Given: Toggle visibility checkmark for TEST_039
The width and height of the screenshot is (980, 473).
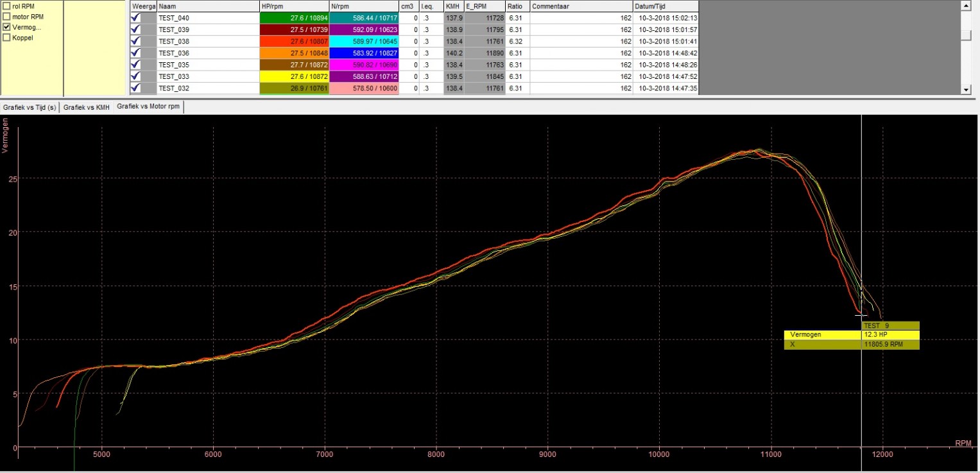Looking at the screenshot, I should pos(135,30).
